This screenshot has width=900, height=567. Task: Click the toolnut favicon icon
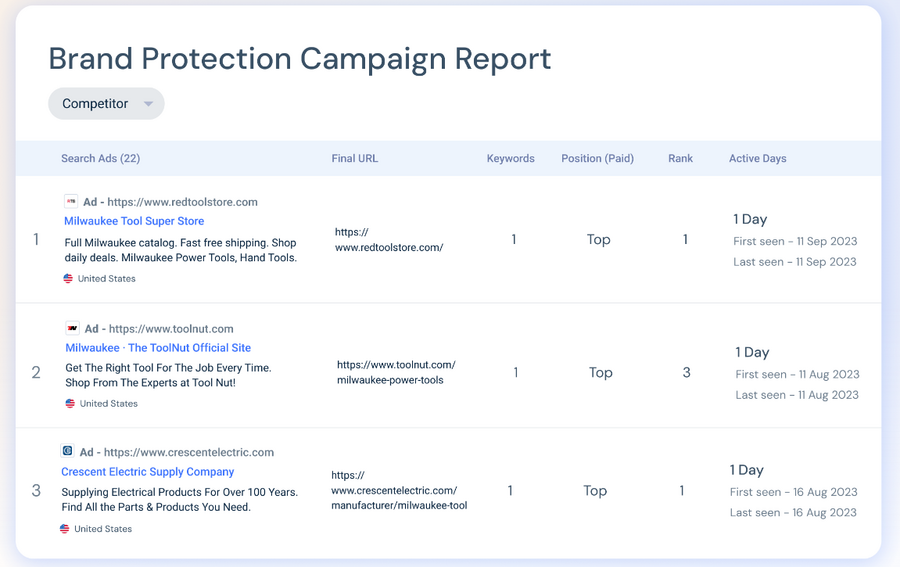(72, 328)
